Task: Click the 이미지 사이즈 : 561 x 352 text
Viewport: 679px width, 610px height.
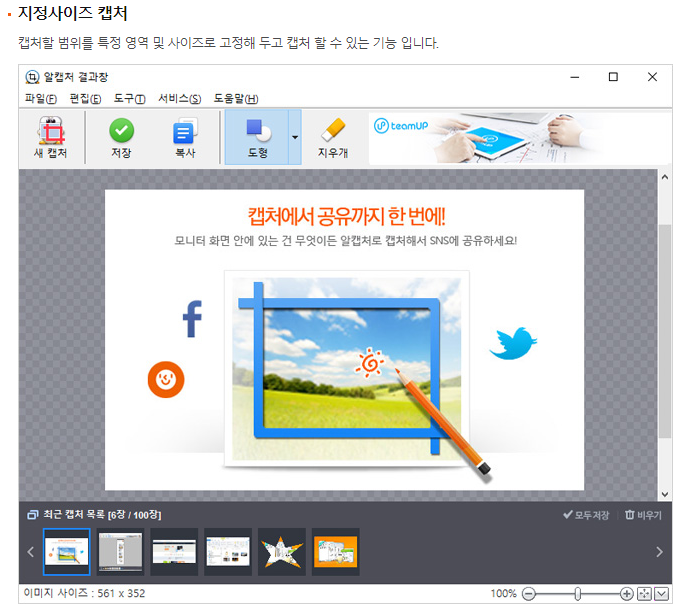Action: pos(84,593)
